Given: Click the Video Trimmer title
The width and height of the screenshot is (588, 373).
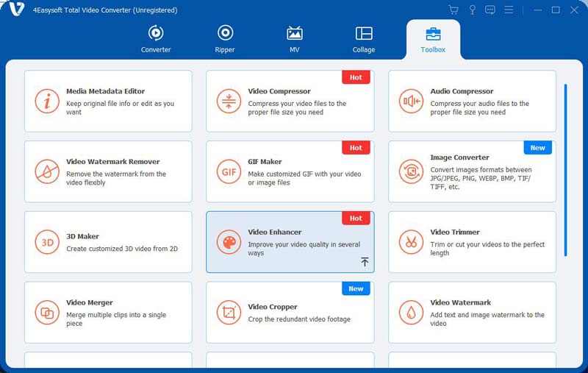Looking at the screenshot, I should pos(455,232).
